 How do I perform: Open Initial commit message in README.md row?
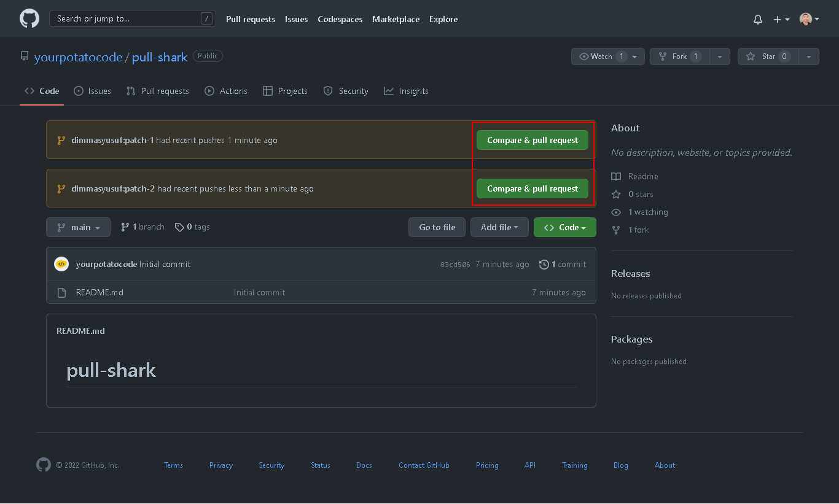(259, 292)
